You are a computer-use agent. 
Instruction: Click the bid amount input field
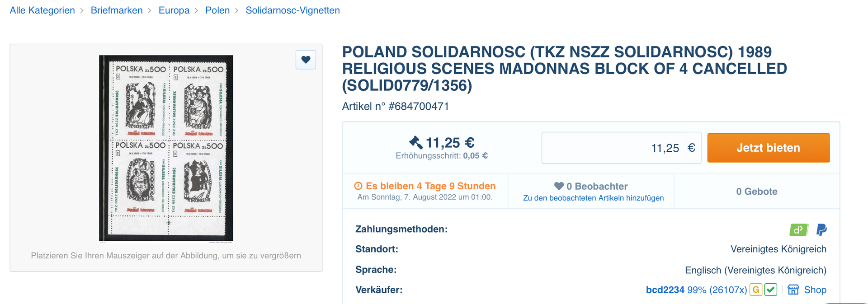[x=621, y=148]
